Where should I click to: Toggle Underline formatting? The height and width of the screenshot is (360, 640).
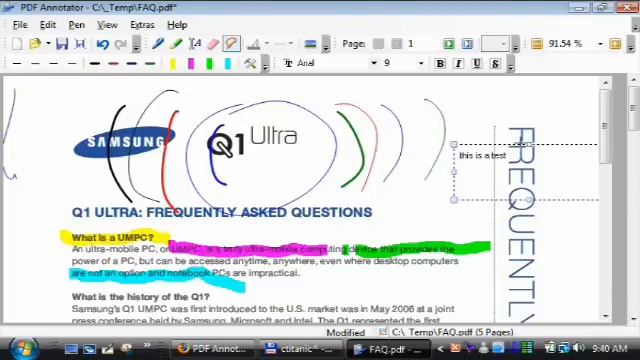pos(476,64)
